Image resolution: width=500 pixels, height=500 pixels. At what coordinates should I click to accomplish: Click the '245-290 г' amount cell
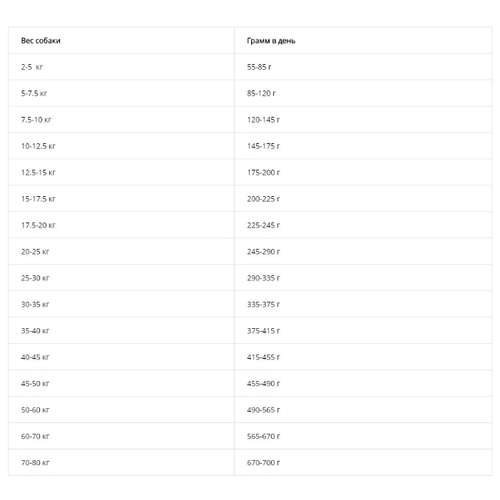pyautogui.click(x=363, y=251)
